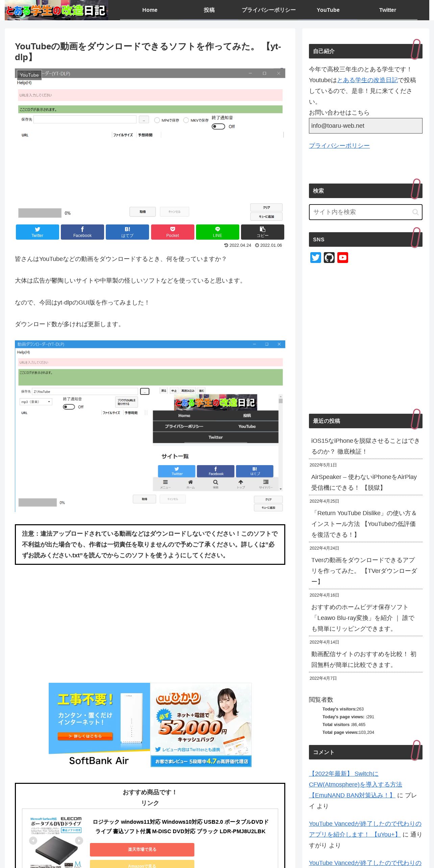Viewport: 434px width, 868px height.
Task: Click the ELECOM DVD drive product image
Action: coord(56,842)
